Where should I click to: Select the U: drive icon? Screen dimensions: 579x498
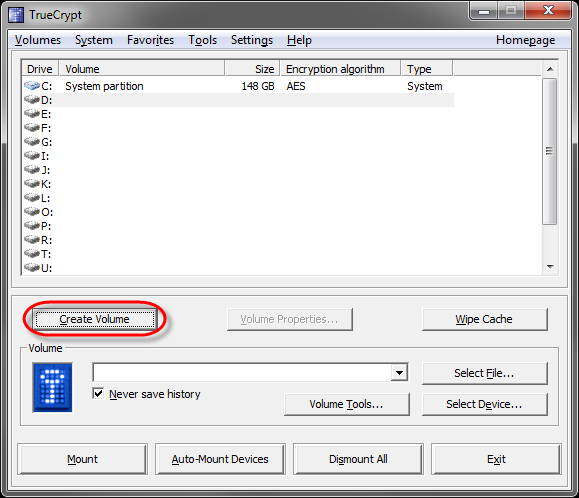(x=32, y=268)
